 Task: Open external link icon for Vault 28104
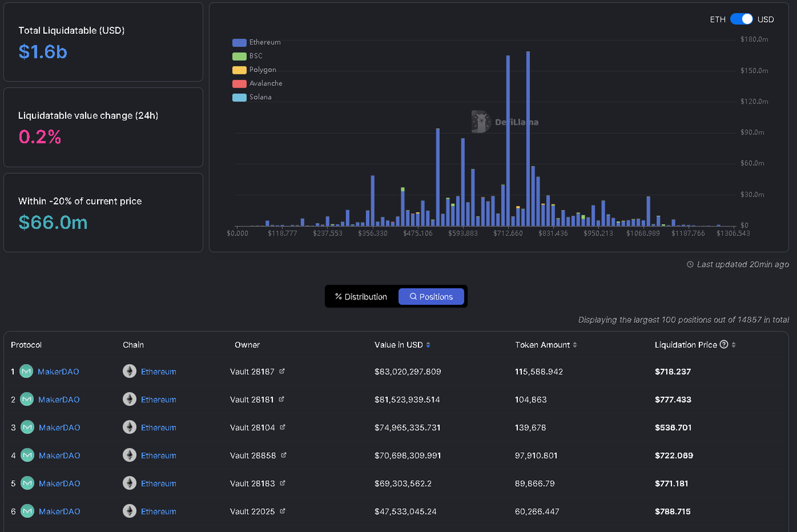282,427
